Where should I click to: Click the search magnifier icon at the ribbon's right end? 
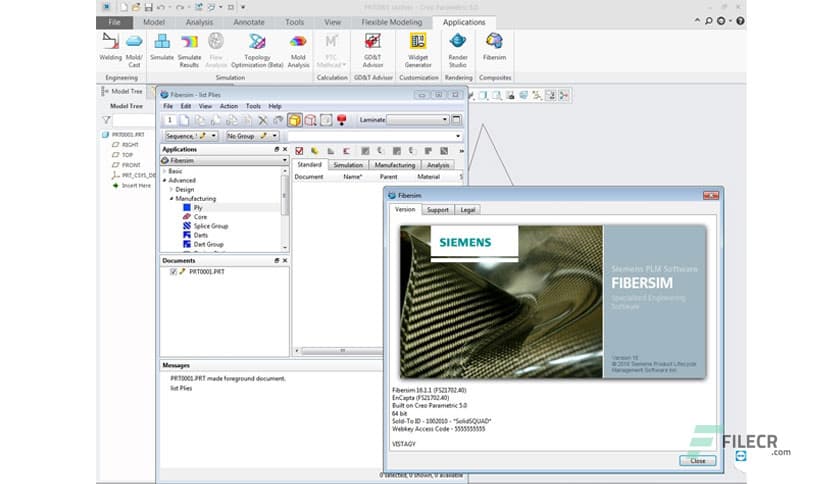click(709, 21)
